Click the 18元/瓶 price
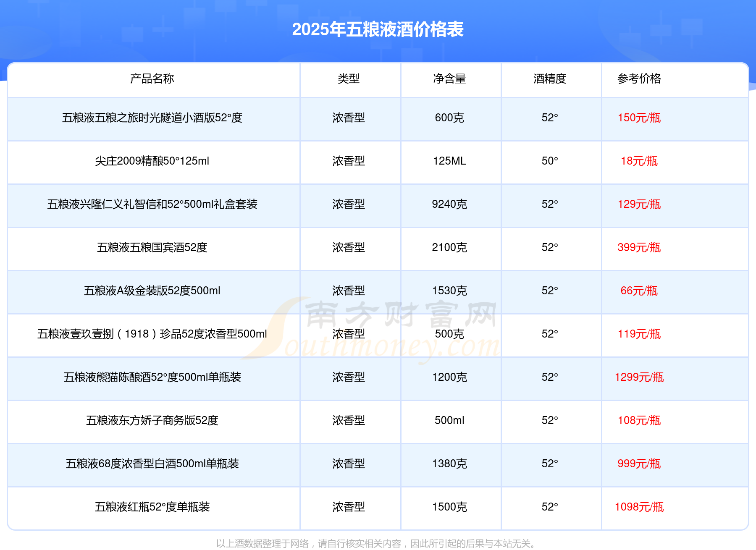Screen dimensions: 756x550 pos(639,161)
